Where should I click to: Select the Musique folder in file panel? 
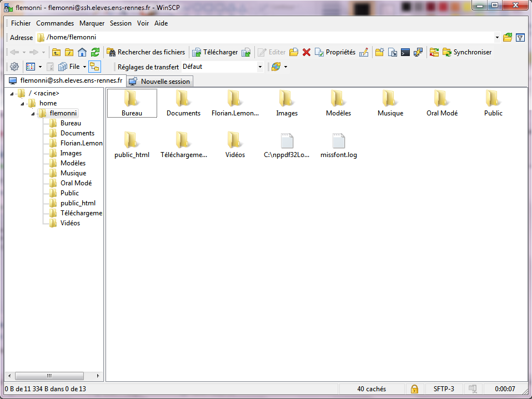[x=390, y=103]
